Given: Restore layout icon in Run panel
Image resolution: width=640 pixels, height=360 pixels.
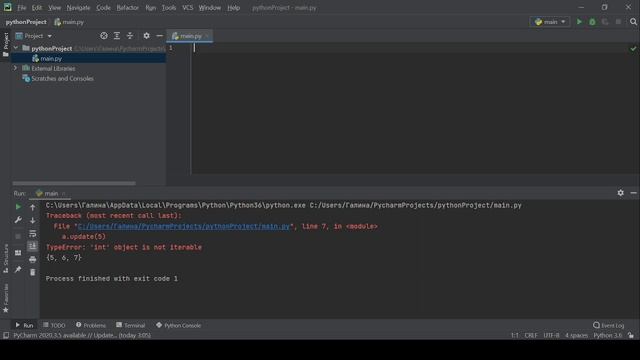Looking at the screenshot, I should coord(18,253).
